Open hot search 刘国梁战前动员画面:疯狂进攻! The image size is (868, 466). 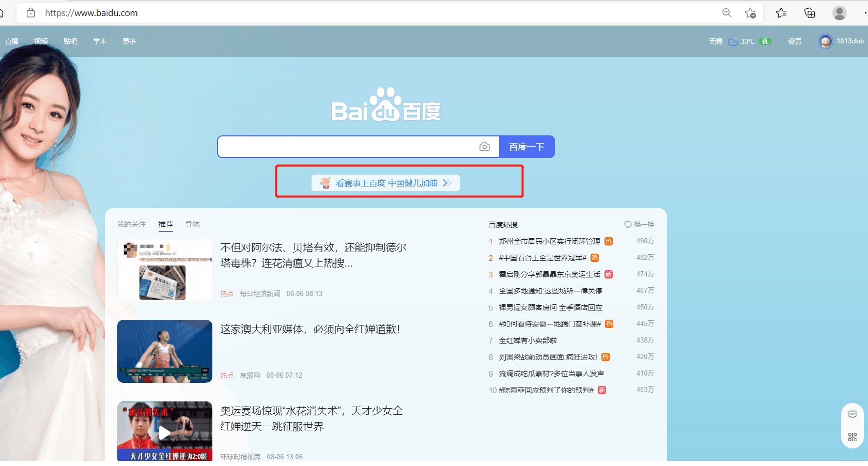click(x=548, y=357)
